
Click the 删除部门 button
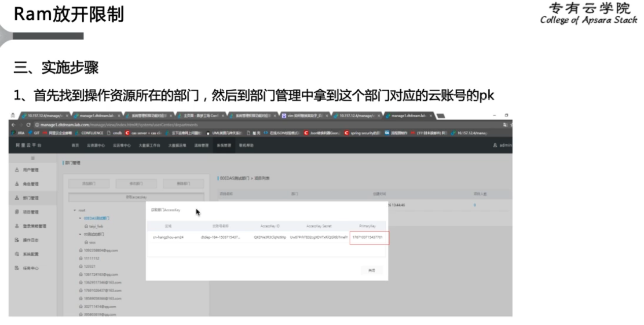[x=184, y=184]
